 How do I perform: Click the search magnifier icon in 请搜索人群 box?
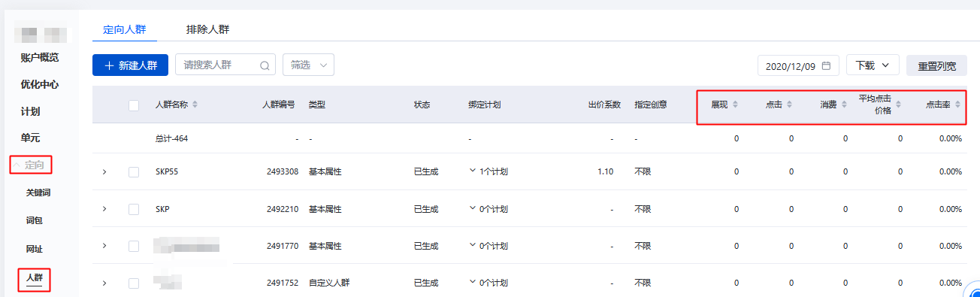pyautogui.click(x=265, y=65)
